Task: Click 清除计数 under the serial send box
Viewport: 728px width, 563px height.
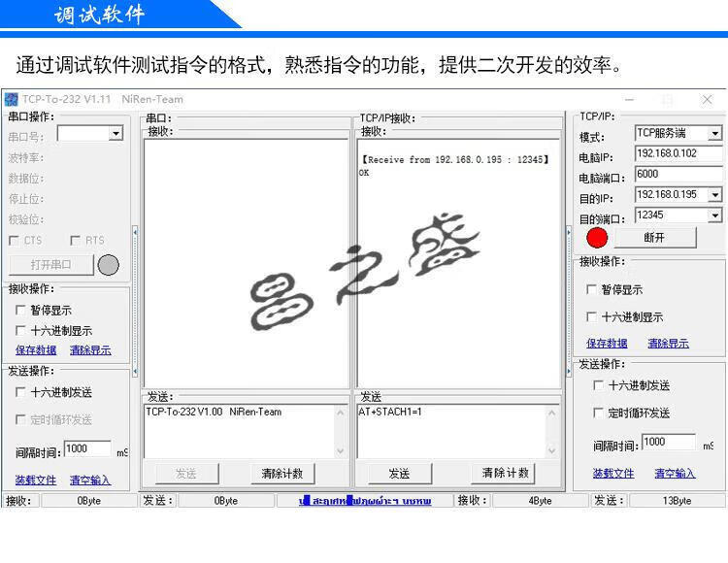Action: click(282, 474)
